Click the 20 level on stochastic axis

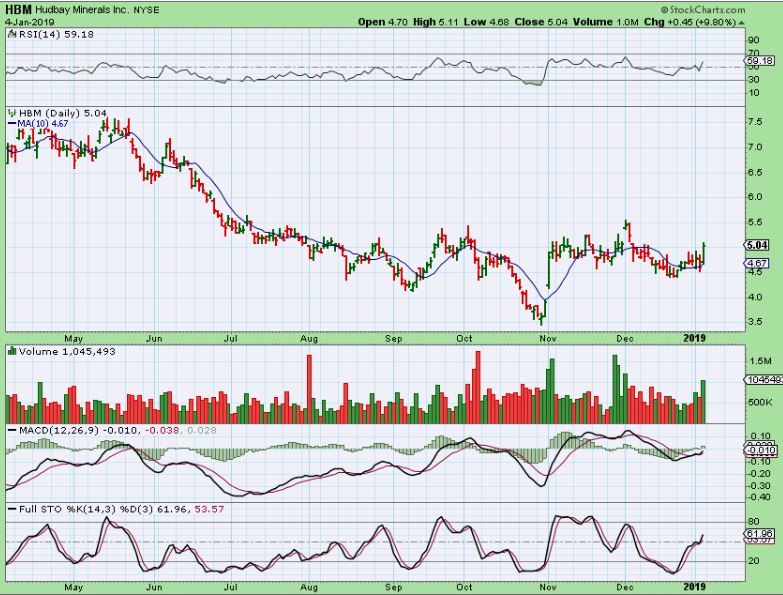(754, 561)
